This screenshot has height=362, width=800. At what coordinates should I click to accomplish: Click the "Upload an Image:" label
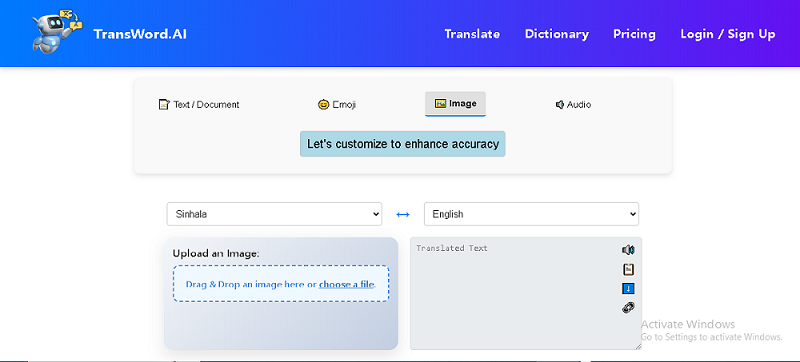[x=216, y=253]
